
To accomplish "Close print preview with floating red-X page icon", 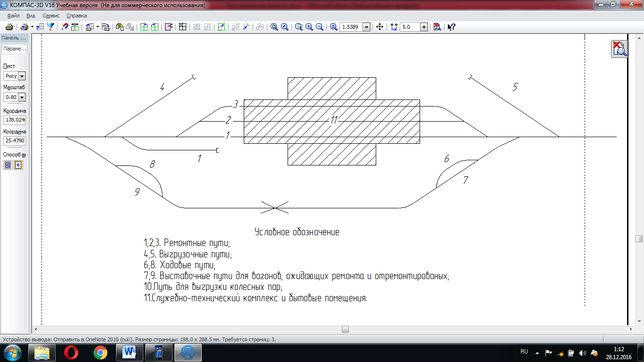I will pos(619,49).
